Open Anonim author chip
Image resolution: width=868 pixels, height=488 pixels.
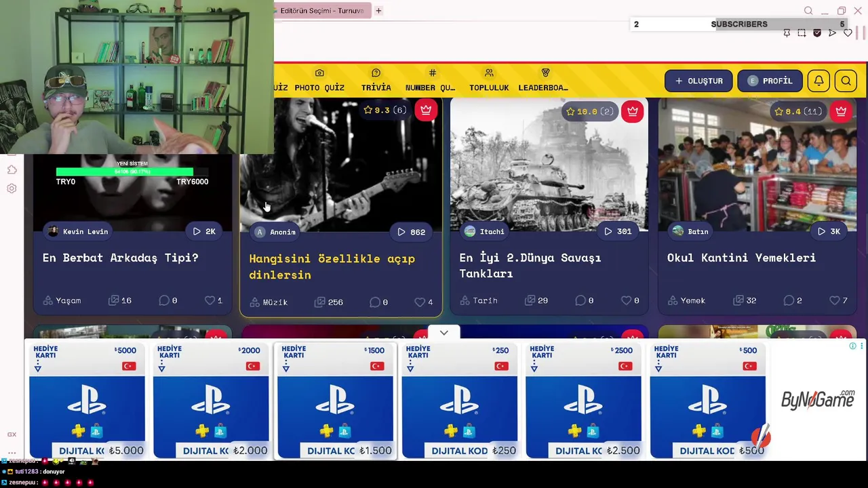(275, 232)
